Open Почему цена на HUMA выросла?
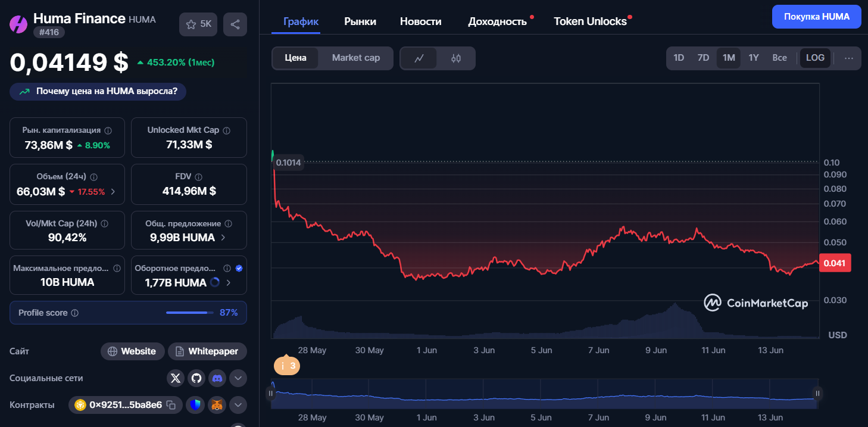The image size is (868, 427). tap(98, 92)
